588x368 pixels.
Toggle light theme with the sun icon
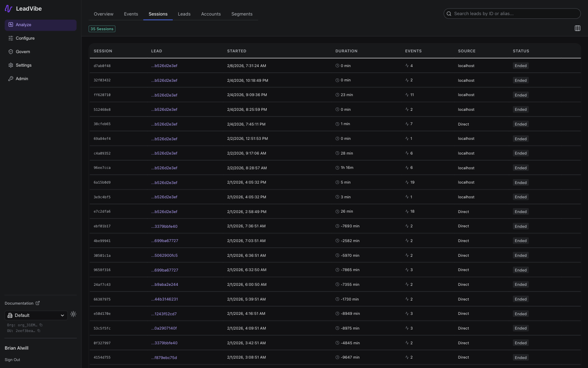click(x=73, y=314)
